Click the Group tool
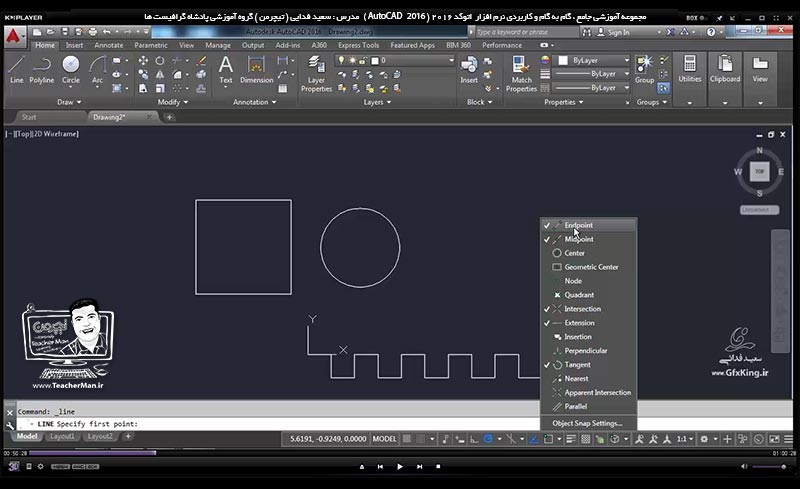The image size is (800, 489). coord(644,70)
